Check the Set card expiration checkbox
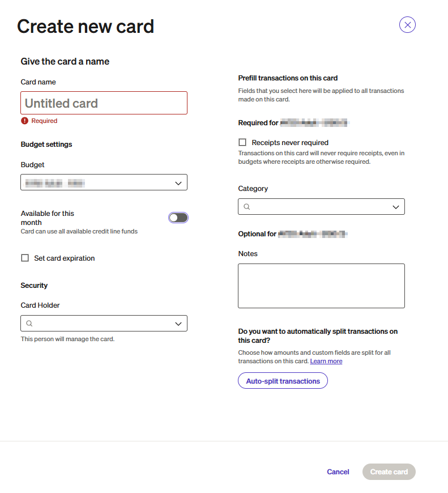The image size is (448, 493). pos(25,258)
